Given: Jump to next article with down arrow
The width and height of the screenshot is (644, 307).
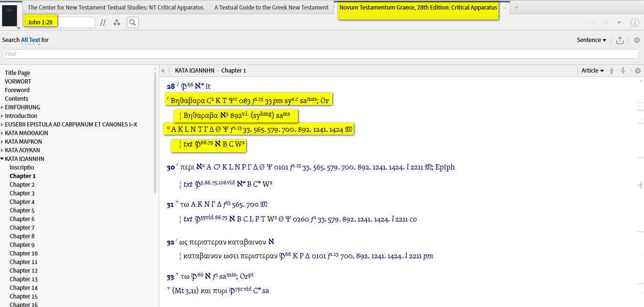Looking at the screenshot, I should [623, 71].
